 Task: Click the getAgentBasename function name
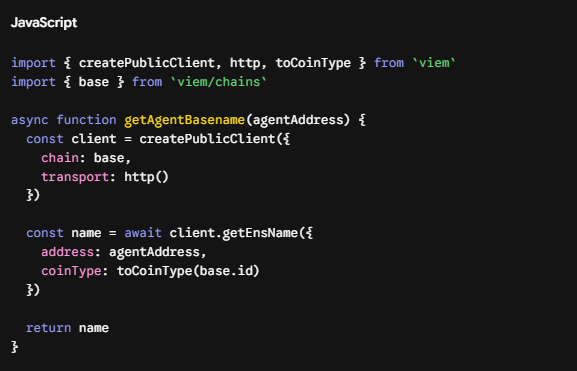point(184,120)
